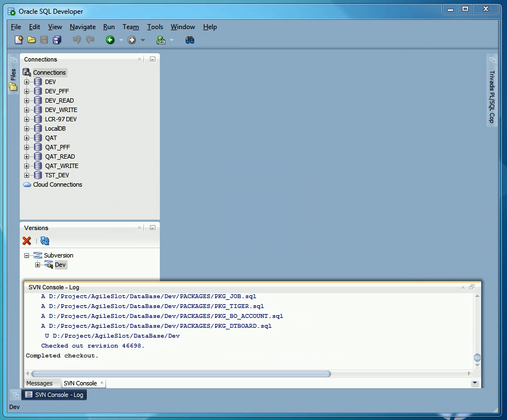The width and height of the screenshot is (507, 420).
Task: Expand the LCR-97 DEV connection
Action: [26, 120]
